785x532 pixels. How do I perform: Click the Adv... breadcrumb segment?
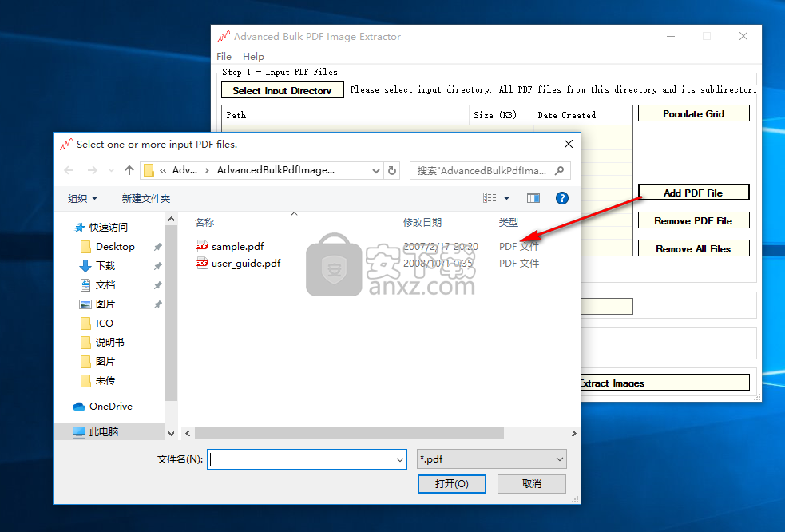(x=184, y=170)
